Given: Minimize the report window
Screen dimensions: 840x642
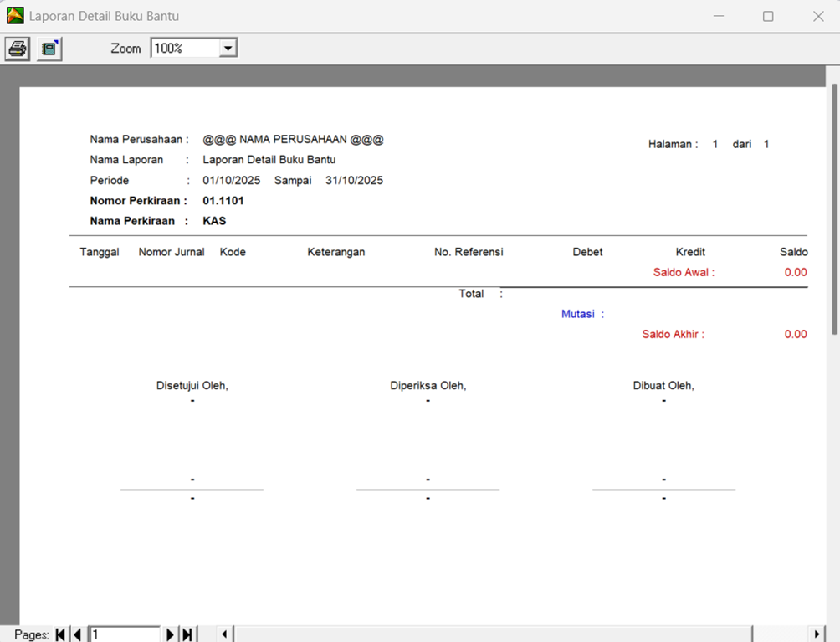Looking at the screenshot, I should point(718,16).
